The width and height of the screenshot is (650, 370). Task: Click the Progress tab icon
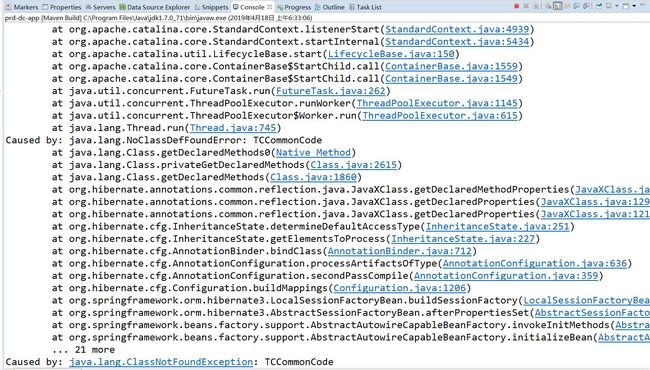click(280, 7)
